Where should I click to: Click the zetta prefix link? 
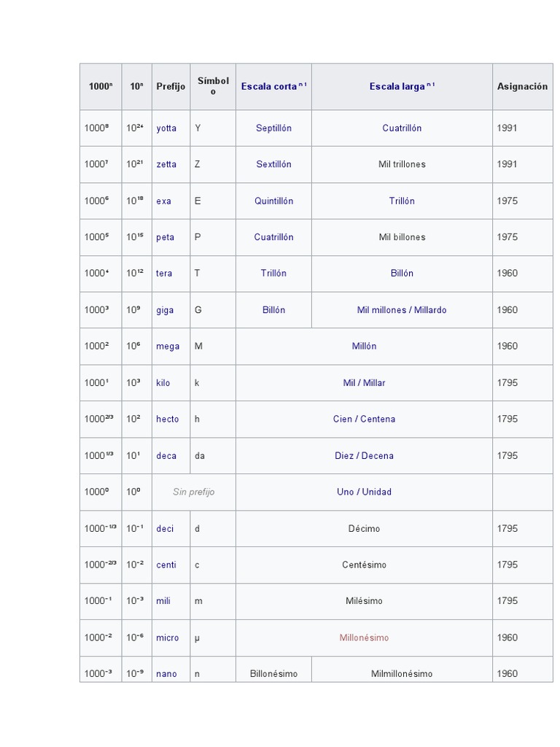click(x=166, y=164)
